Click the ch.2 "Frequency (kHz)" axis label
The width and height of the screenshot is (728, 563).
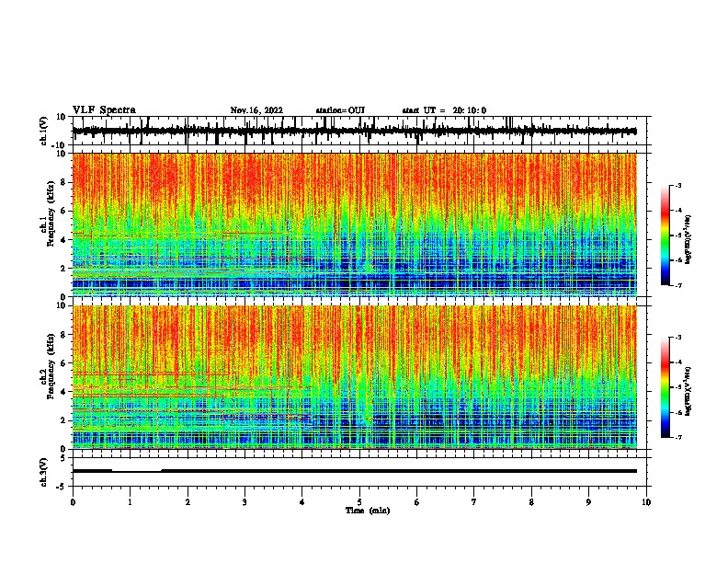(50, 366)
